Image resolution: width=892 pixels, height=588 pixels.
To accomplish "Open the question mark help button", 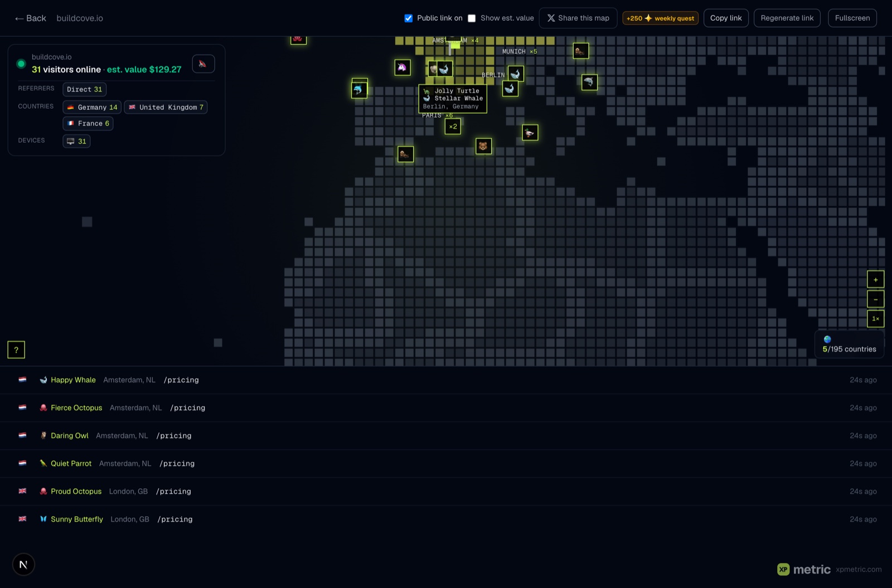I will pos(16,350).
